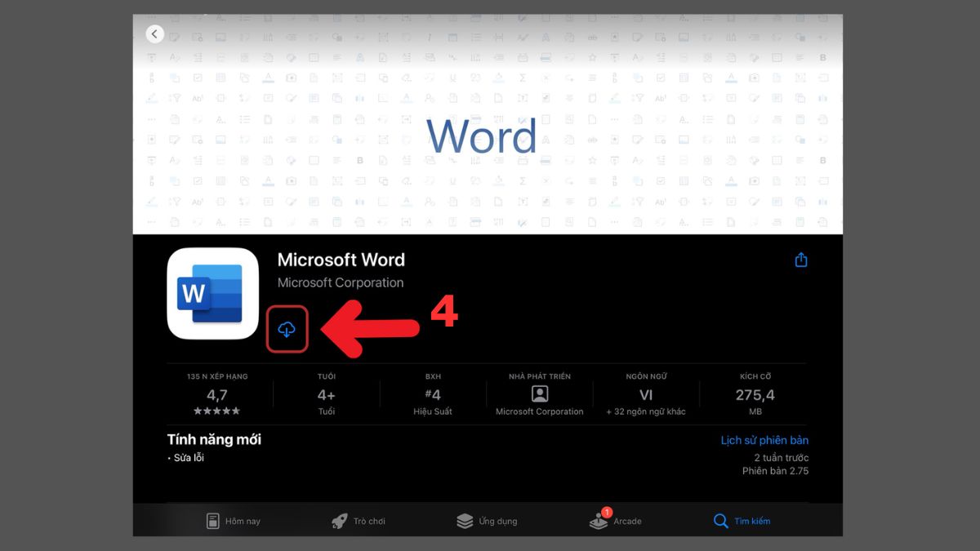Tap the Tìm kiếm magnifying glass icon

pyautogui.click(x=720, y=520)
